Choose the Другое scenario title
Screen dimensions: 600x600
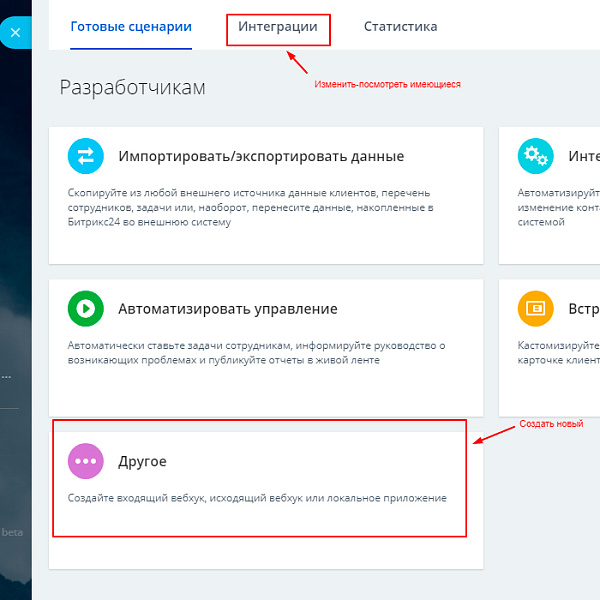point(142,461)
